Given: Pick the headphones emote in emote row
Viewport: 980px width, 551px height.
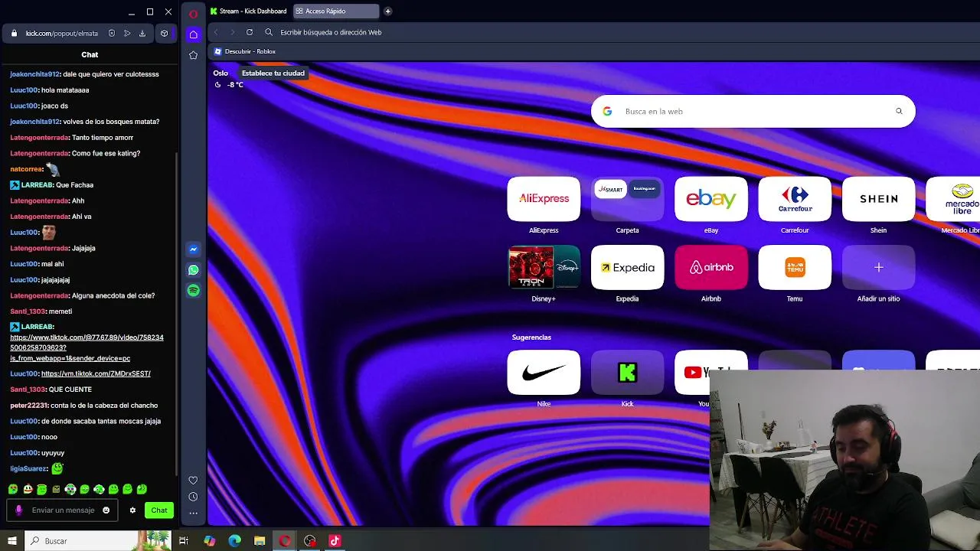Looking at the screenshot, I should coord(70,489).
